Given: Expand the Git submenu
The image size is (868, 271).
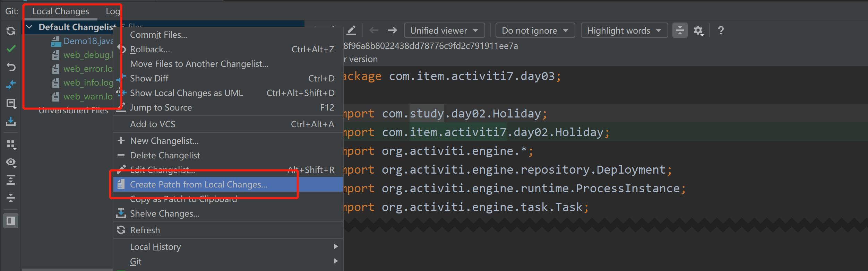Looking at the screenshot, I should coord(228,261).
